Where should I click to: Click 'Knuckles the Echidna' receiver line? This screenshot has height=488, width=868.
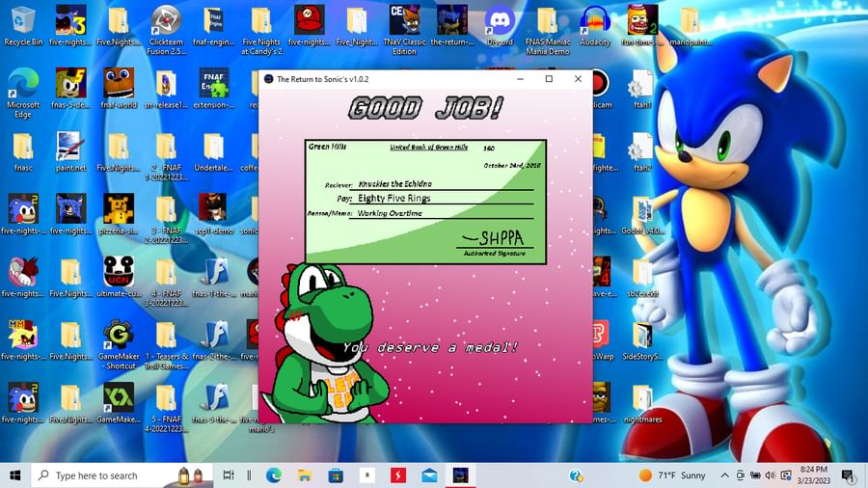point(394,183)
